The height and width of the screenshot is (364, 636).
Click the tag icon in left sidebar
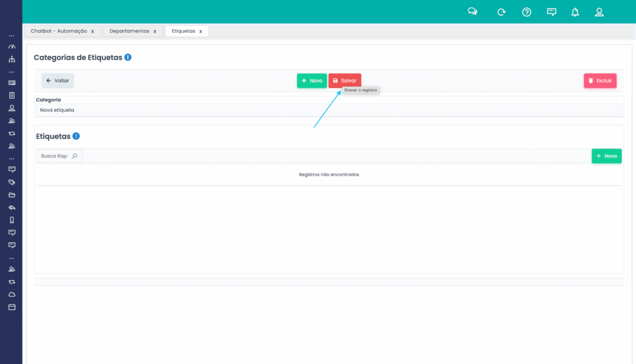pos(11,182)
